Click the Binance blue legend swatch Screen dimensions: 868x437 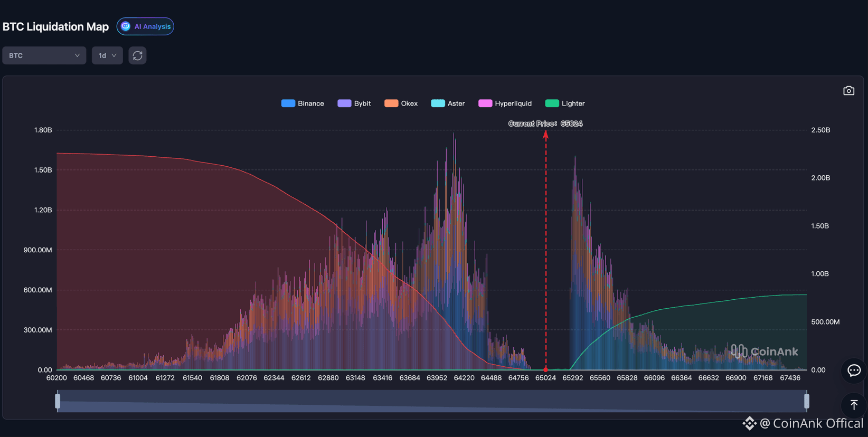click(288, 103)
